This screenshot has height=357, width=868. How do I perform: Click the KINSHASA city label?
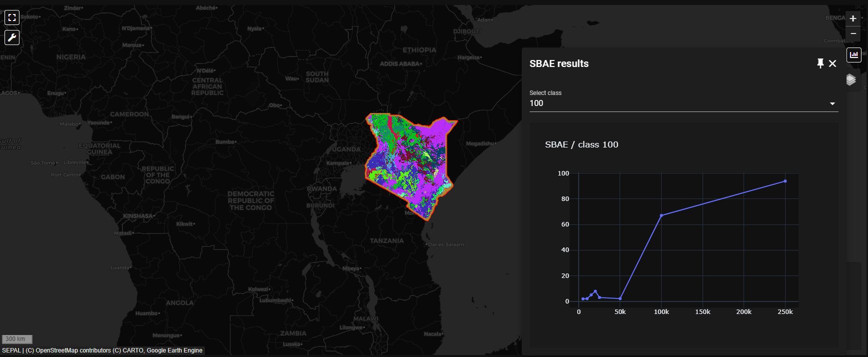tap(138, 216)
